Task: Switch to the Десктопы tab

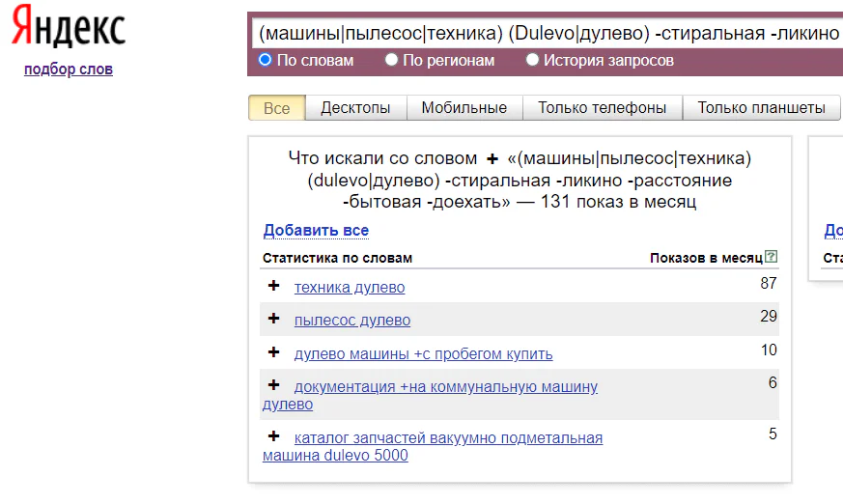Action: pos(356,108)
